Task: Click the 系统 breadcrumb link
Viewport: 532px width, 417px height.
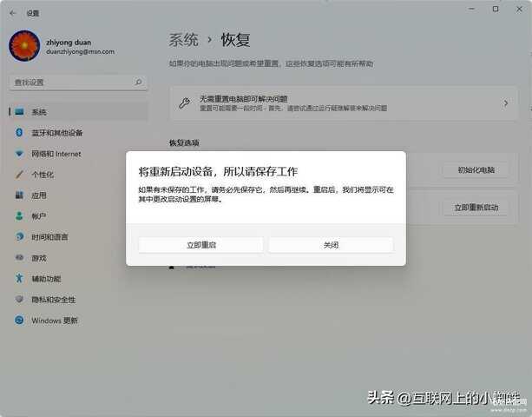Action: pyautogui.click(x=184, y=40)
